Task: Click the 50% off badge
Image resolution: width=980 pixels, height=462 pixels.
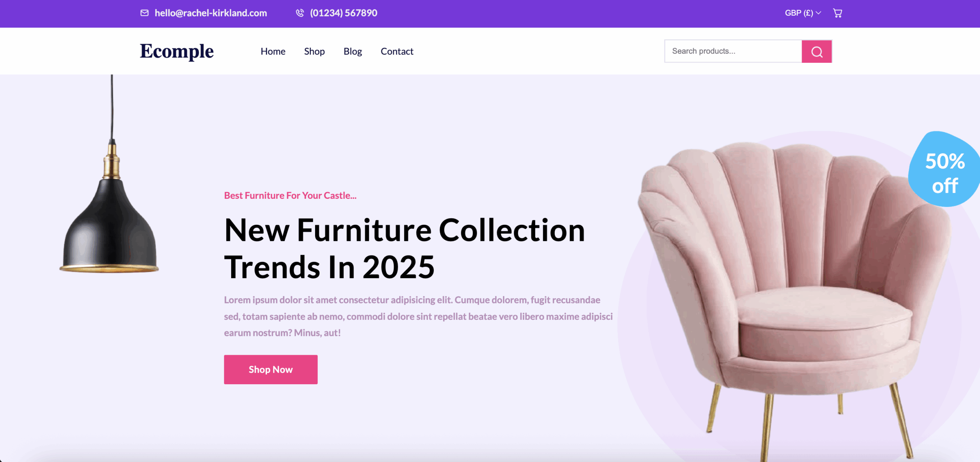Action: 945,169
